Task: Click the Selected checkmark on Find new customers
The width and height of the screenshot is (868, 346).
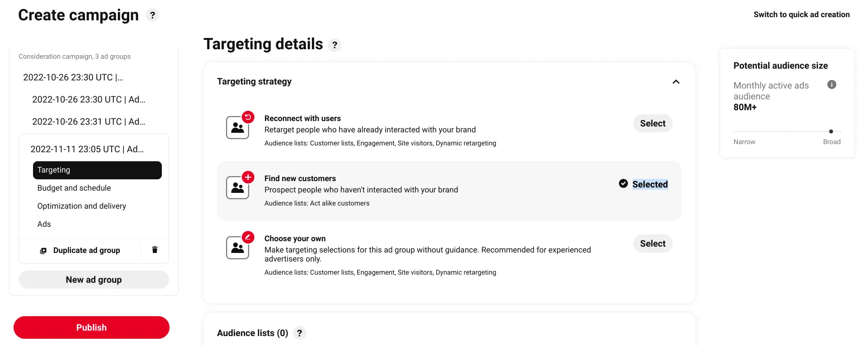Action: click(623, 183)
